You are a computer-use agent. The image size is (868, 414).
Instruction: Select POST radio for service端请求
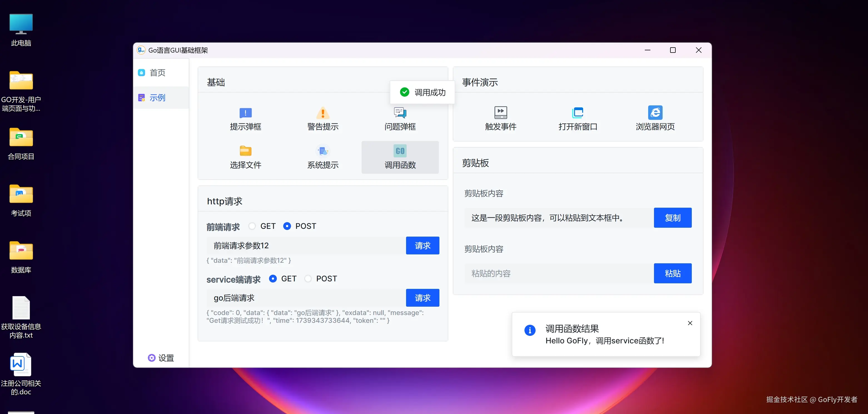coord(308,279)
